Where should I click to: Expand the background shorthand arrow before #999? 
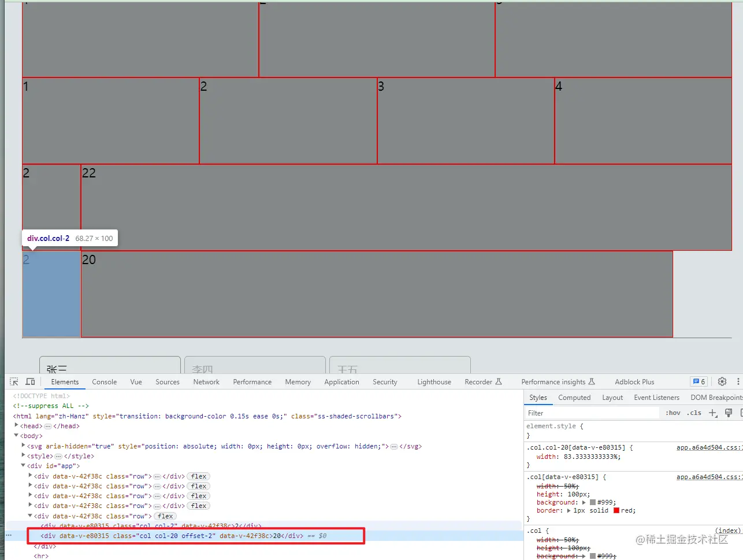[584, 502]
